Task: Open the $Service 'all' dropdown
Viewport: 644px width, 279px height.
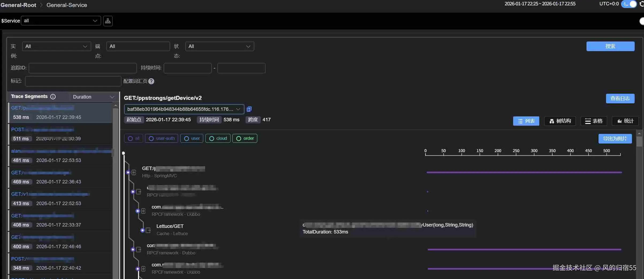Action: point(61,21)
